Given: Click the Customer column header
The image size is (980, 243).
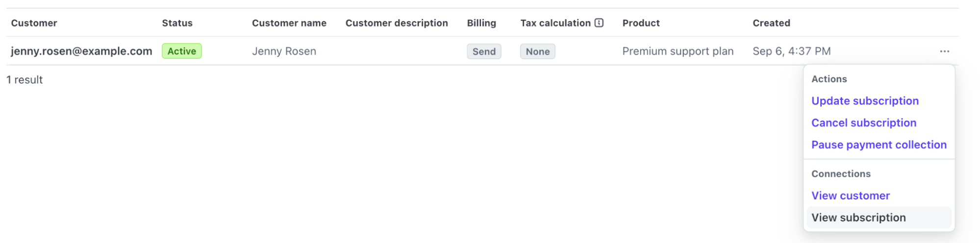Looking at the screenshot, I should tap(34, 23).
